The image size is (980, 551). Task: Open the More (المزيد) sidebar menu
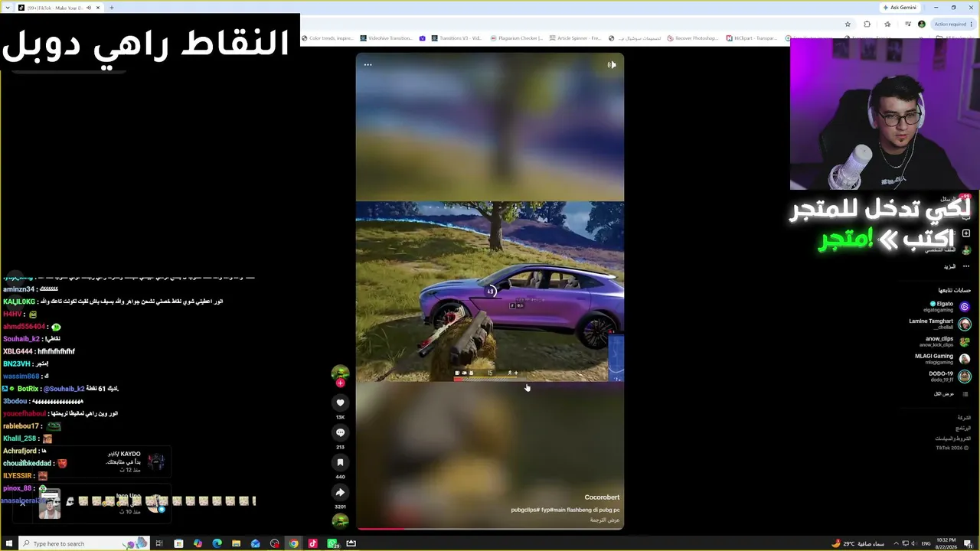(x=957, y=266)
